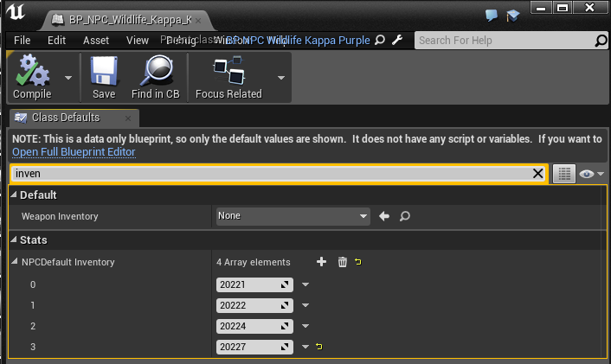Reset NPCDefault Inventory array to default
This screenshot has height=364, width=611.
pos(358,262)
